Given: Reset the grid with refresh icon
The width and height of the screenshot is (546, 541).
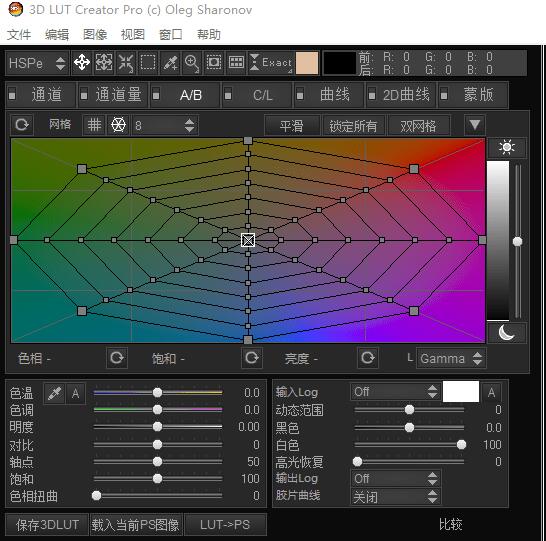Looking at the screenshot, I should pos(22,125).
